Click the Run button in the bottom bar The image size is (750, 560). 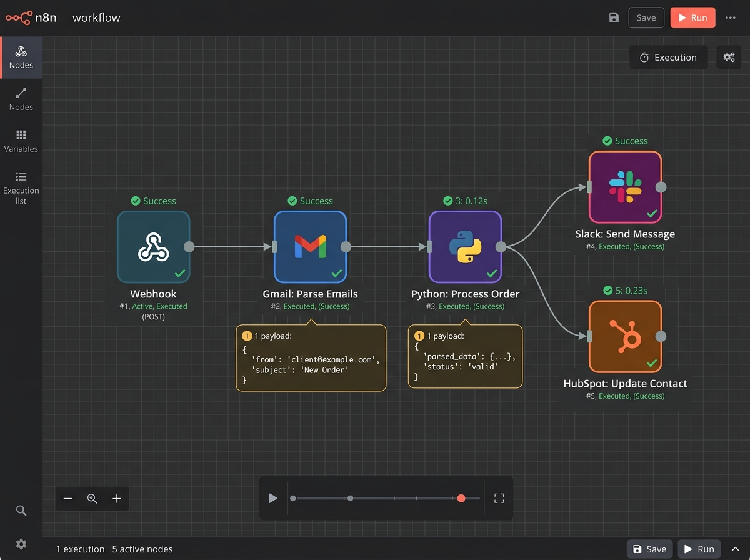pyautogui.click(x=699, y=549)
